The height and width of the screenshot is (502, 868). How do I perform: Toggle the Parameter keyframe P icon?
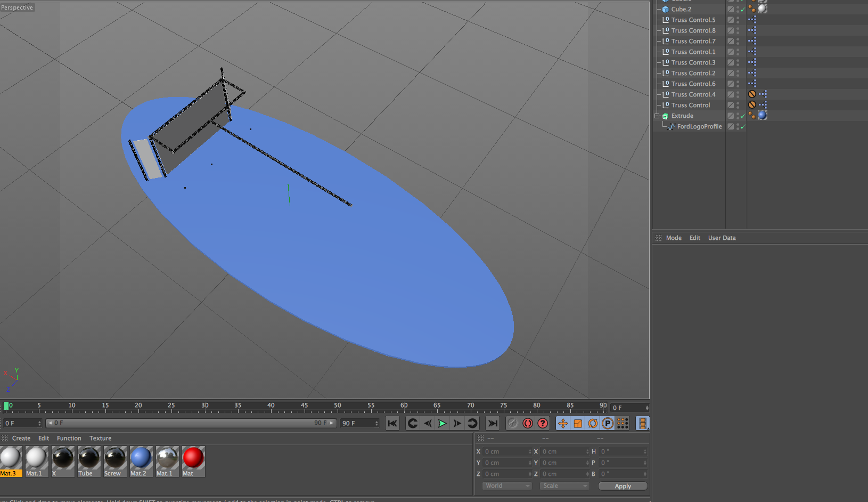coord(608,423)
